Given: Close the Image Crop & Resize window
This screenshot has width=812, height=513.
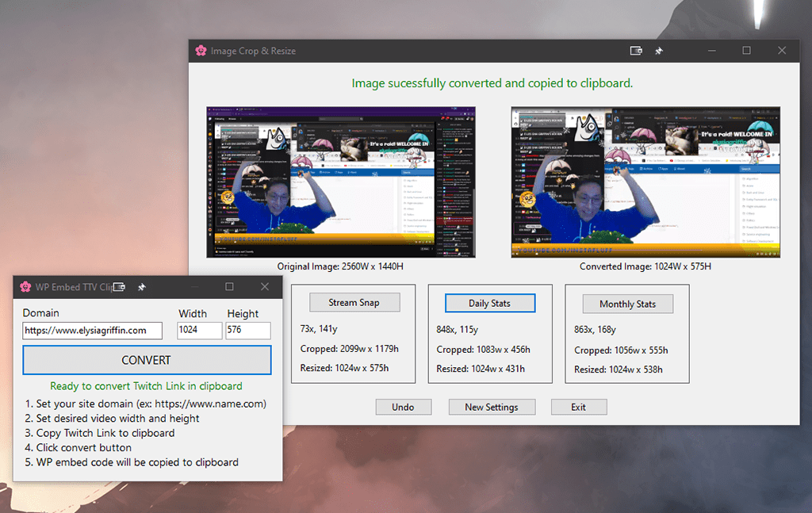Looking at the screenshot, I should pos(782,50).
